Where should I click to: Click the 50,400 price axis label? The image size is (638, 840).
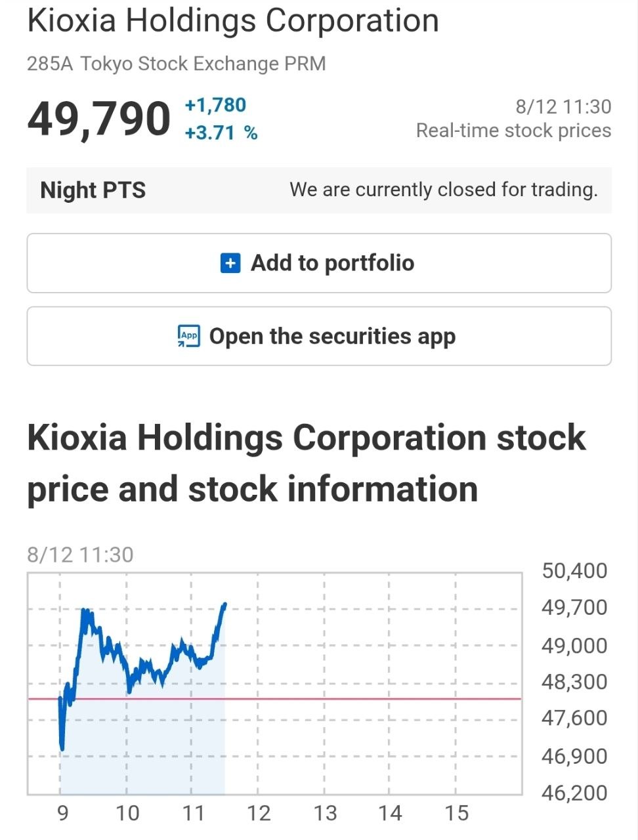(x=574, y=571)
